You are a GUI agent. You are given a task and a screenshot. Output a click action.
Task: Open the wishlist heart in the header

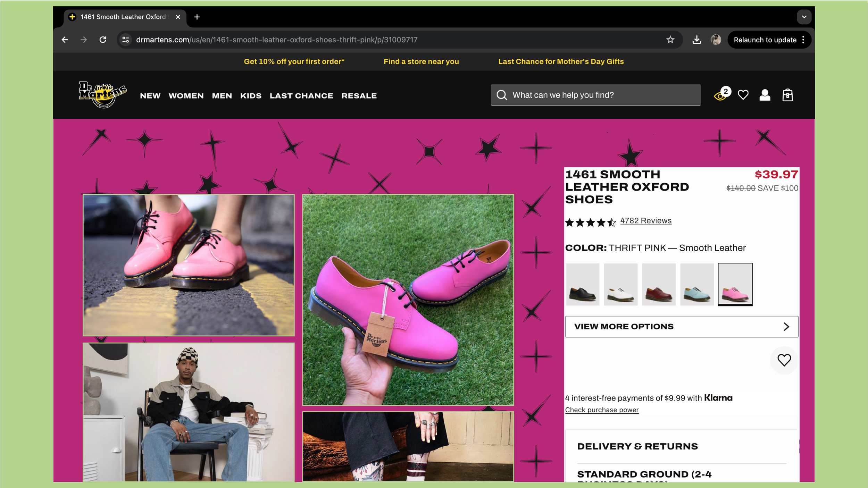point(743,95)
